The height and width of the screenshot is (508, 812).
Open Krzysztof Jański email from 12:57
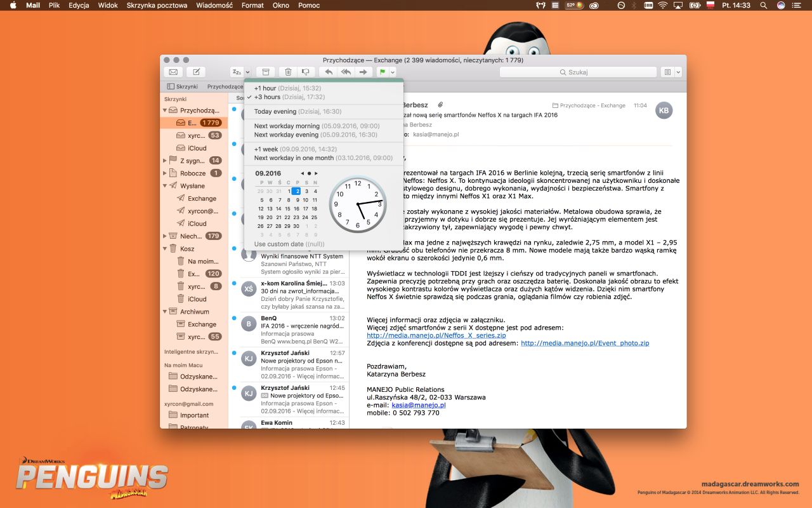tap(289, 365)
